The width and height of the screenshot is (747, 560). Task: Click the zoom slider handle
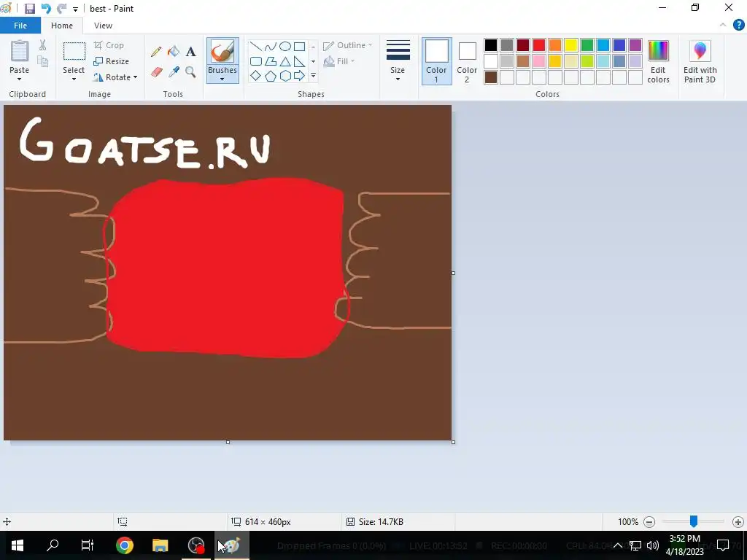tap(694, 521)
